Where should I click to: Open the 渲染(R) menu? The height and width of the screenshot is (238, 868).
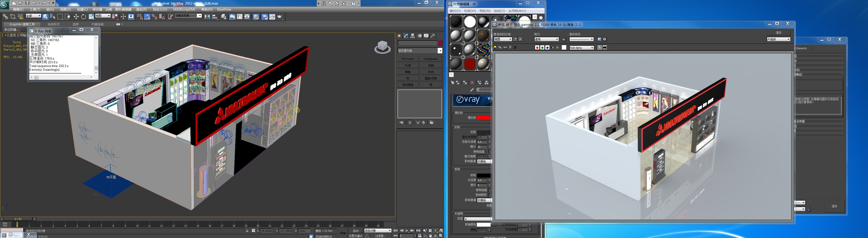point(141,9)
